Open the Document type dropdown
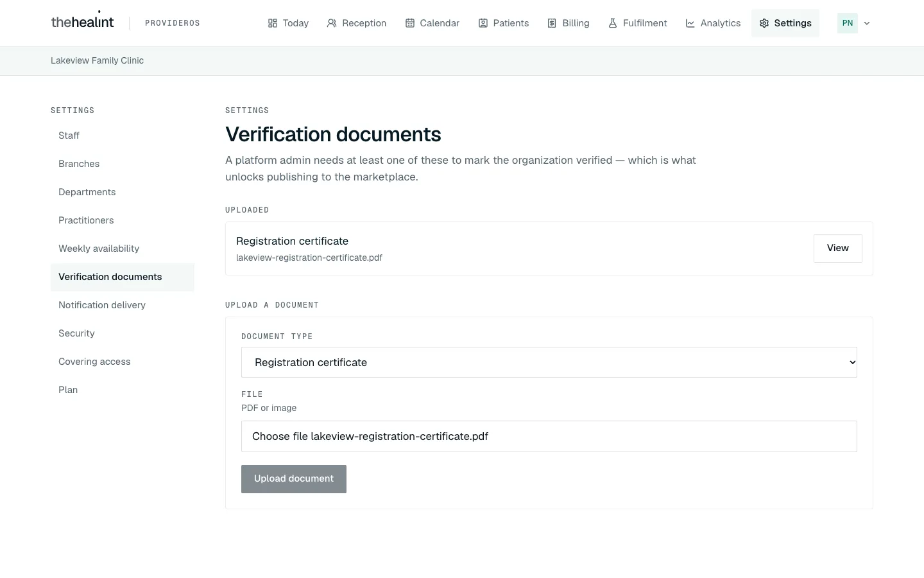The width and height of the screenshot is (924, 578). (x=549, y=362)
